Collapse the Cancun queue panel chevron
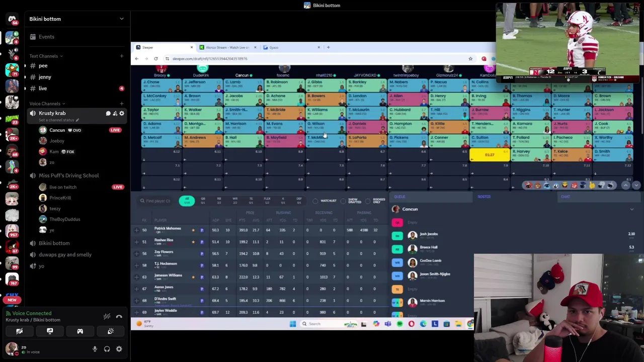Viewport: 644px width, 362px height. pos(632,209)
